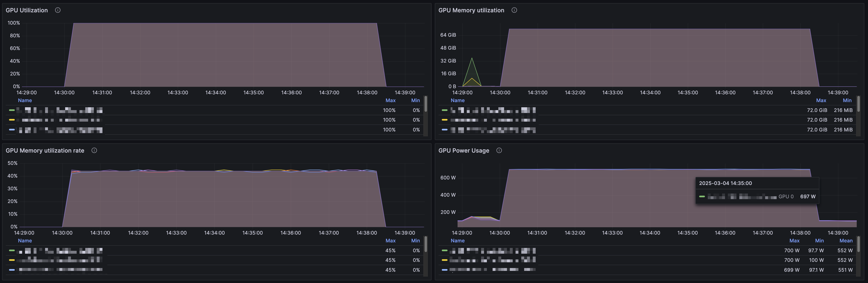Click GPU Power Usage legend scrollbar

tap(858, 244)
